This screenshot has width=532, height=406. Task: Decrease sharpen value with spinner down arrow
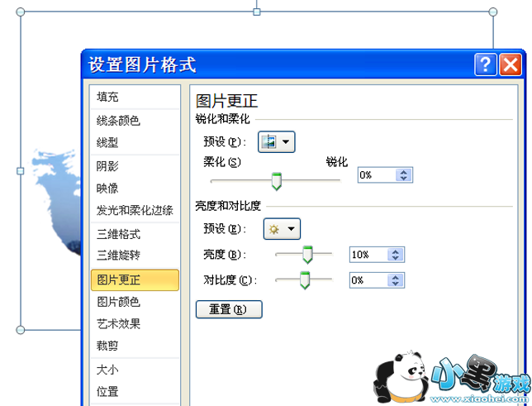point(404,179)
